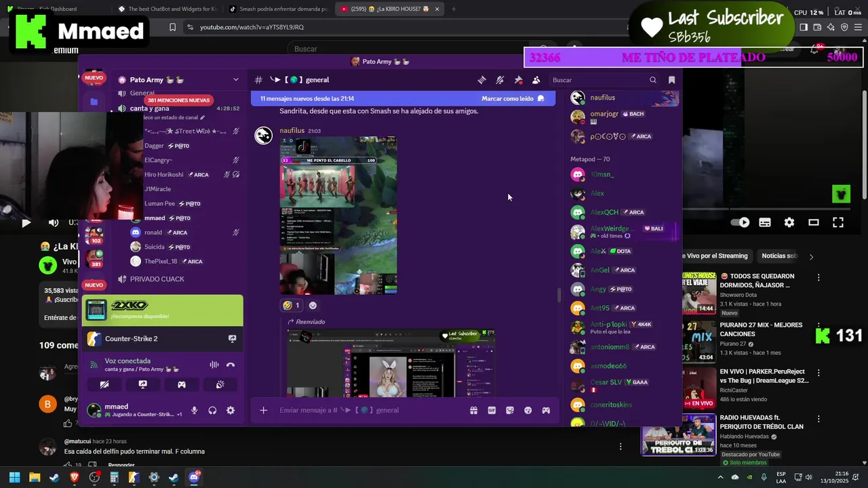This screenshot has width=868, height=488.
Task: Mark channel as read via Marcar como leído
Action: click(513, 98)
